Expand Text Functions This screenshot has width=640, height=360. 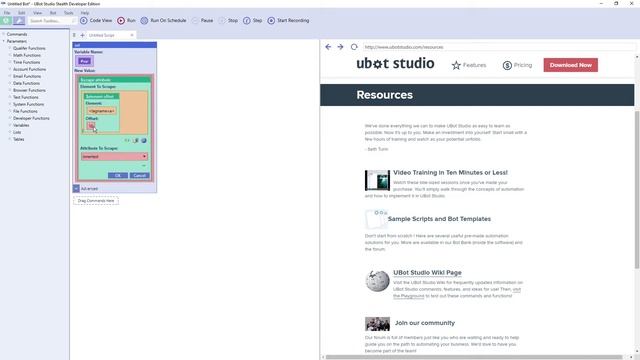click(x=10, y=97)
